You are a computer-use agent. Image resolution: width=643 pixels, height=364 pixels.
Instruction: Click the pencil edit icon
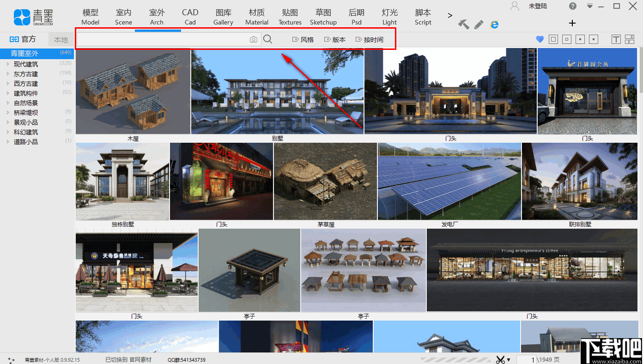[479, 24]
